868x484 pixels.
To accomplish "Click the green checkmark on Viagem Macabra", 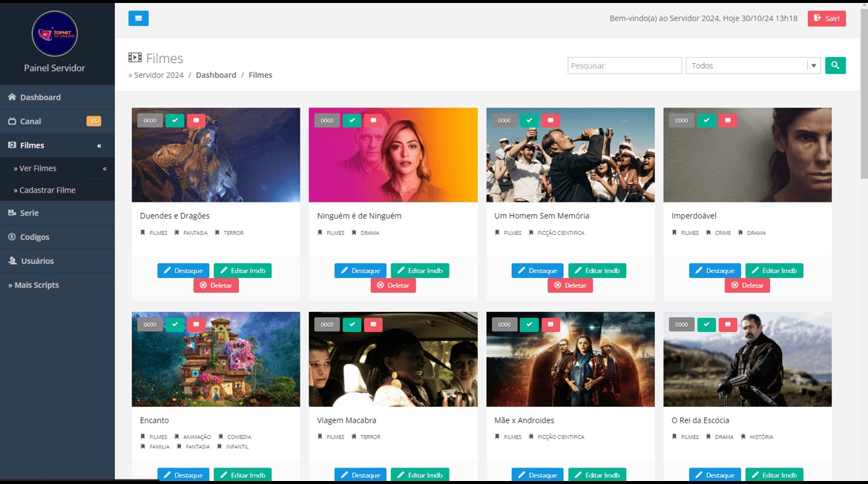I will [352, 324].
